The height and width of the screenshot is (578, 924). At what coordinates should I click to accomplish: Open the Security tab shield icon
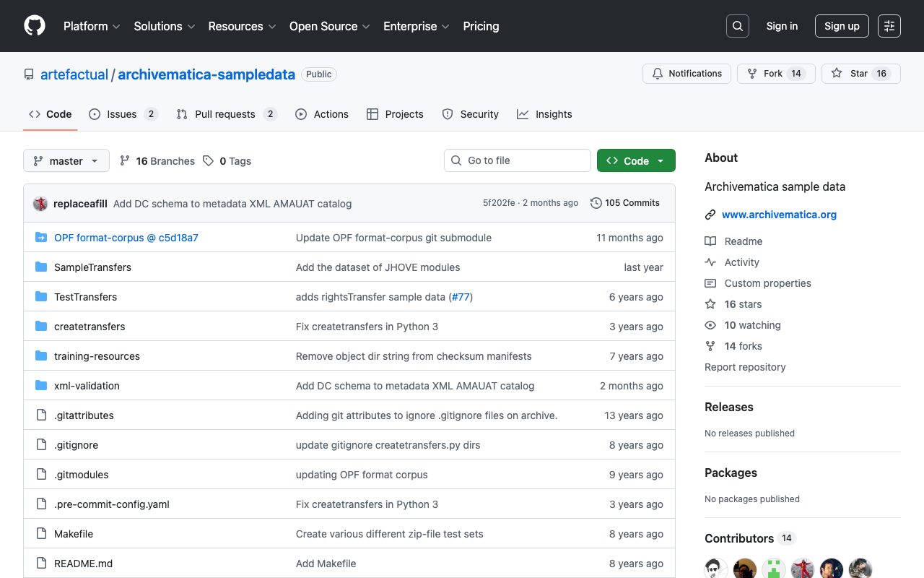click(x=448, y=114)
